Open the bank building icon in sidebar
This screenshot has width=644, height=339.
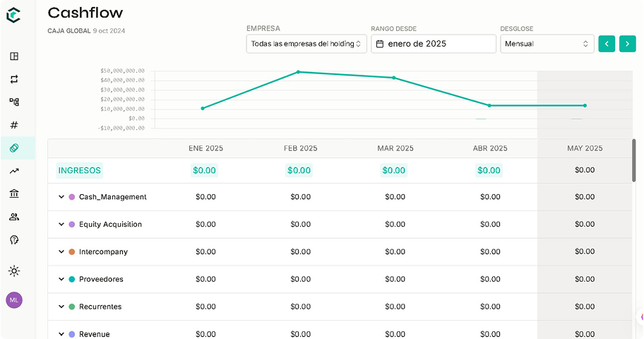14,194
